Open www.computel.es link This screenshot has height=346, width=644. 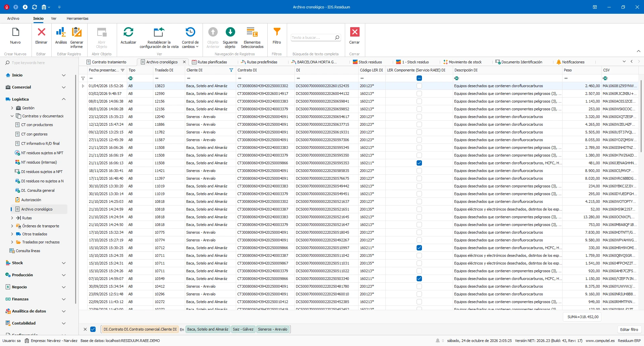(x=600, y=341)
